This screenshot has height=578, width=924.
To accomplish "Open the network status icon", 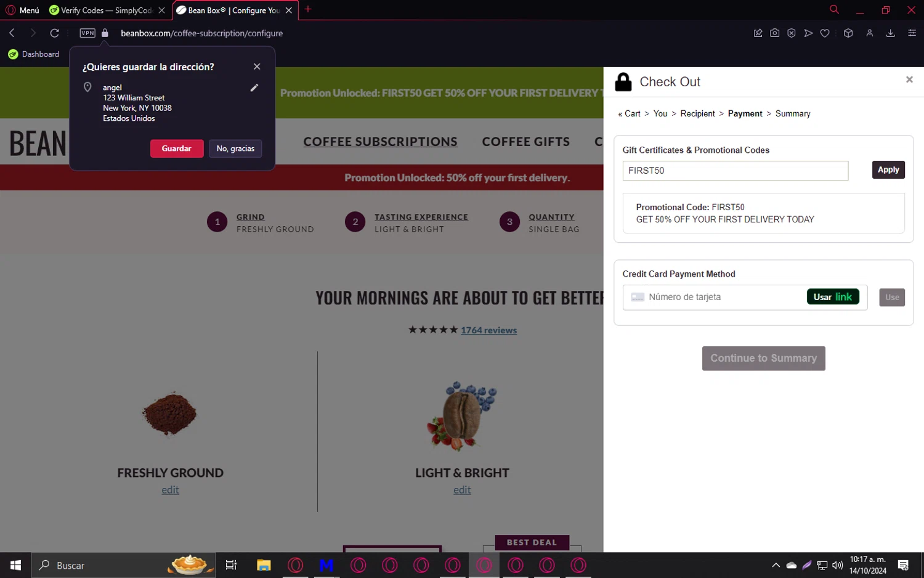I will [822, 565].
